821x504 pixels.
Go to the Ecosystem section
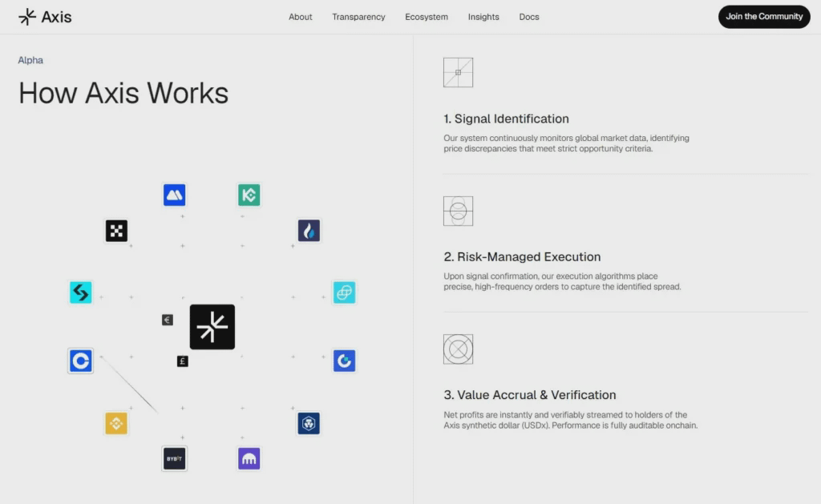pyautogui.click(x=427, y=17)
